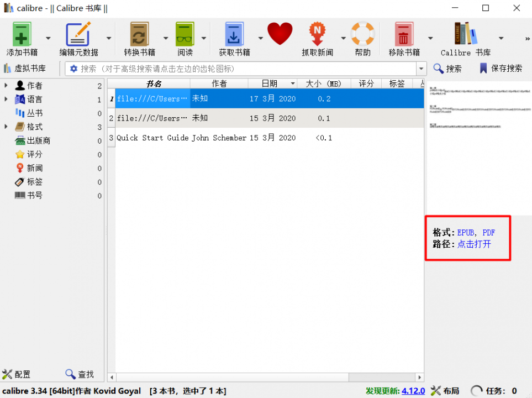532x398 pixels.
Task: Open Preferences (配置) at bottom left
Action: (16, 374)
